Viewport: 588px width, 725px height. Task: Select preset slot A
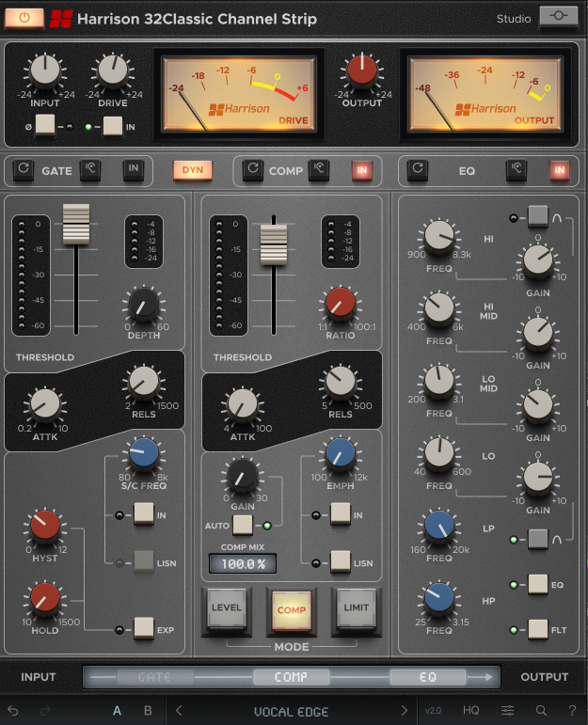[x=117, y=711]
